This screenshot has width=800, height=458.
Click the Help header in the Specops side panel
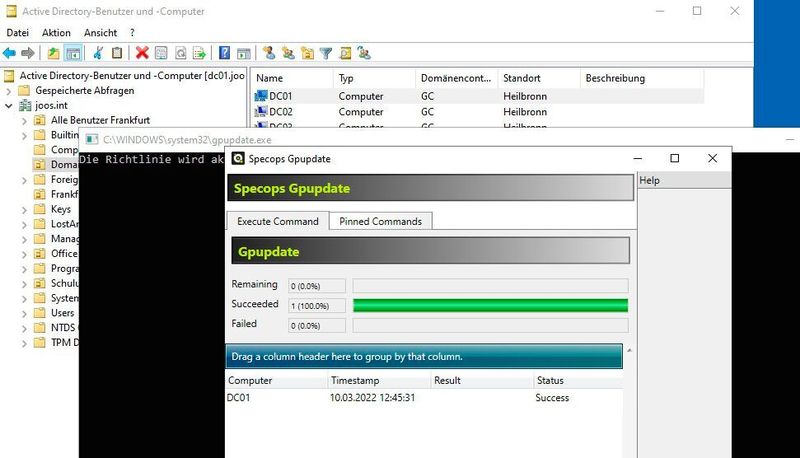tap(684, 180)
